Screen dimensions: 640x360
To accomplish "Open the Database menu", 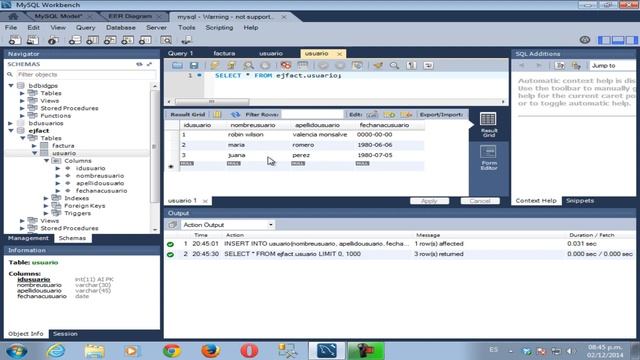I will (120, 27).
